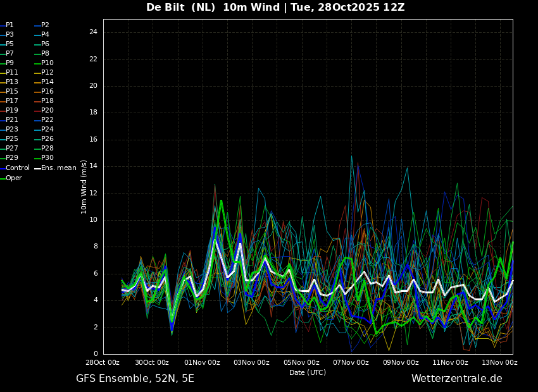Click the 10m Wind (m/s) axis title
This screenshot has width=538, height=392.
[84, 187]
